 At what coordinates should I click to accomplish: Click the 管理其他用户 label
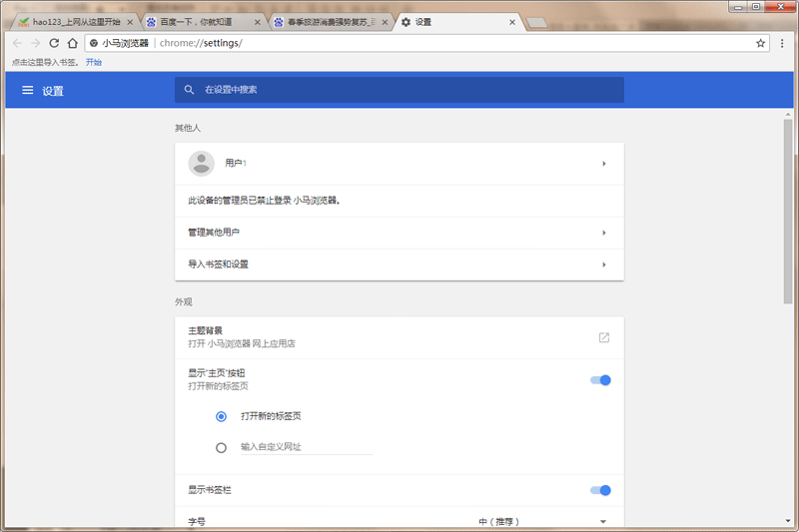pos(214,233)
